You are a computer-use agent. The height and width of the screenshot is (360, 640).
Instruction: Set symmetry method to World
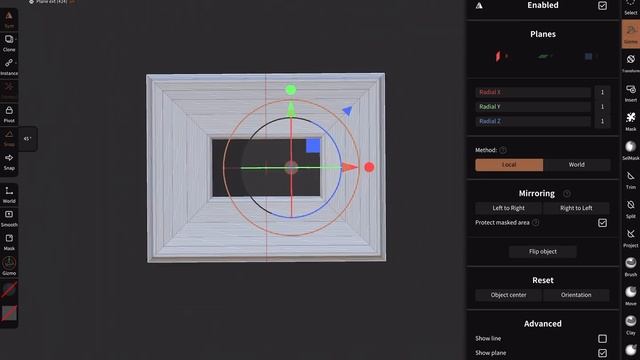[576, 165]
